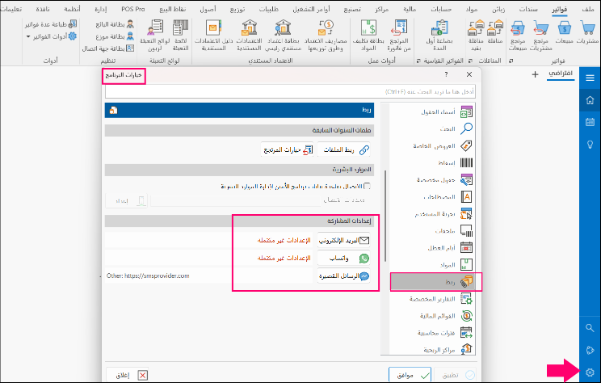The image size is (601, 383).
Task: Select البحث search option in list
Action: point(432,129)
